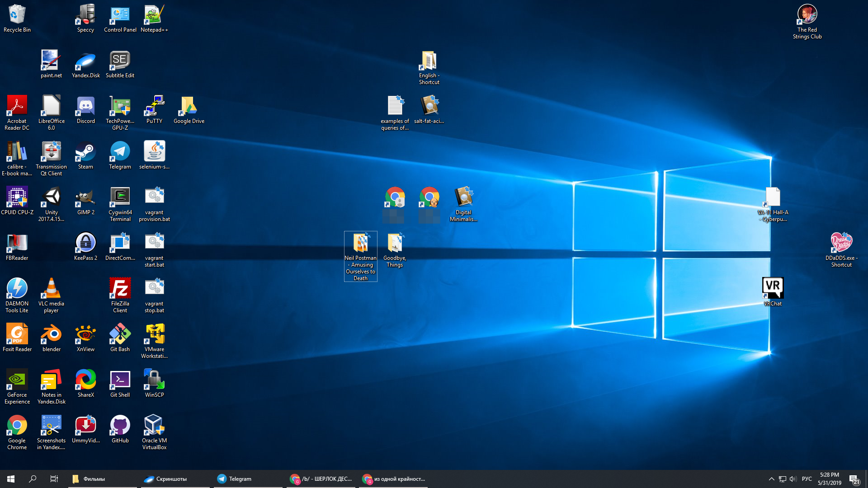
Task: Select the Subtitle Edit icon
Action: tap(120, 64)
